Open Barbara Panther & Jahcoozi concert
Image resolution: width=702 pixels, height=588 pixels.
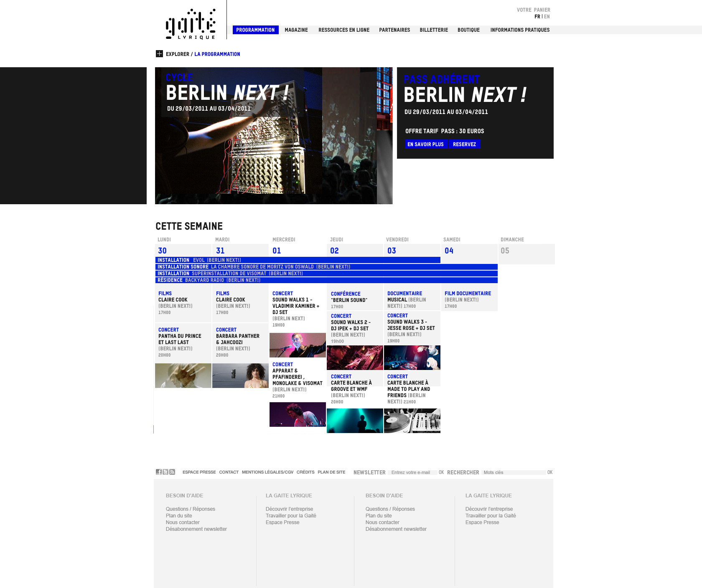(x=240, y=342)
